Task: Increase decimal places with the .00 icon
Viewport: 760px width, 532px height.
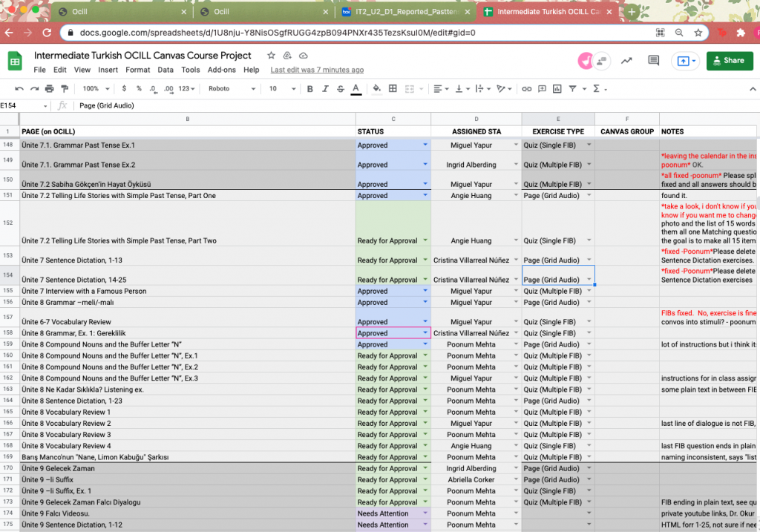Action: point(168,89)
